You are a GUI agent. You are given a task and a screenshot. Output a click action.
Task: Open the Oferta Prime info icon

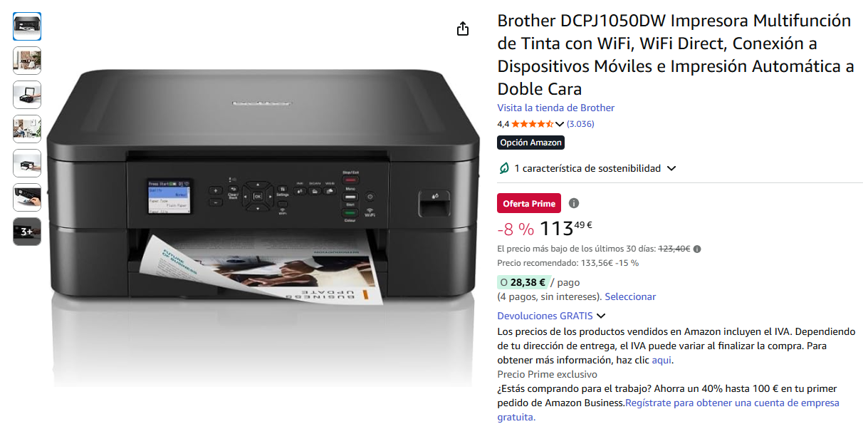(574, 203)
